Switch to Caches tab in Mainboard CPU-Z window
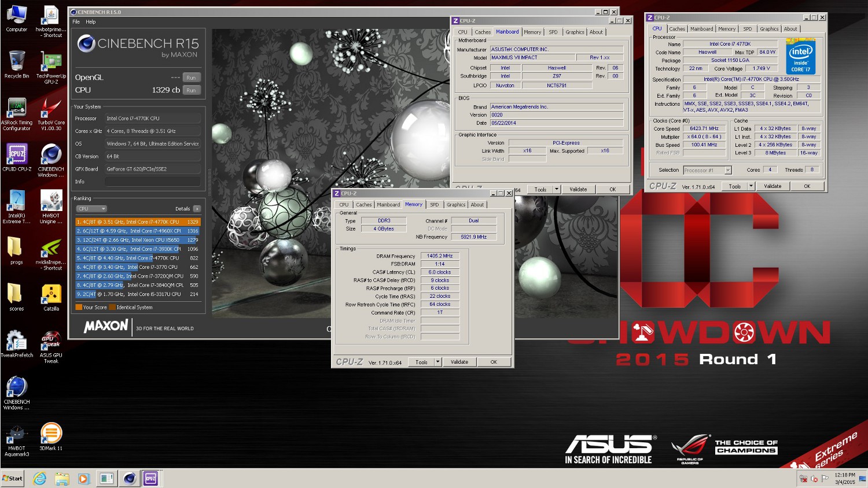 [x=483, y=32]
